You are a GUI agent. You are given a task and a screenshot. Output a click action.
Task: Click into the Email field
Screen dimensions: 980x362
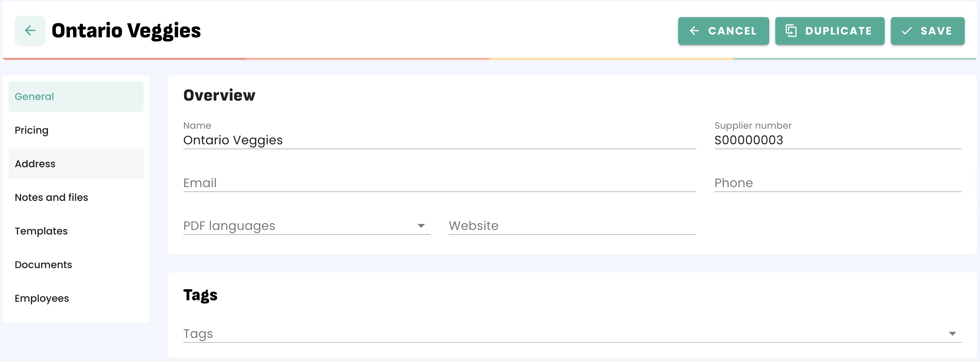(x=439, y=183)
